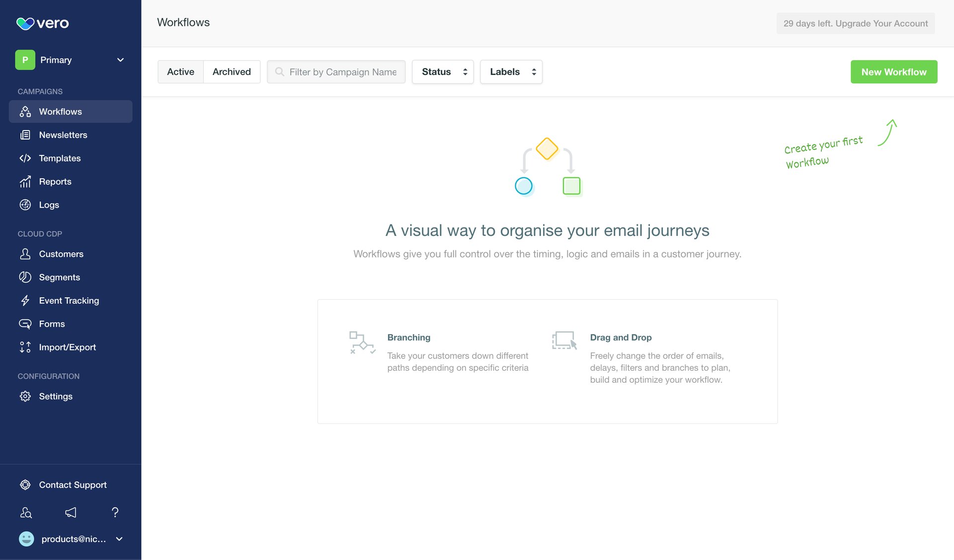The height and width of the screenshot is (560, 954).
Task: Click Upgrade Your Account banner
Action: 855,23
